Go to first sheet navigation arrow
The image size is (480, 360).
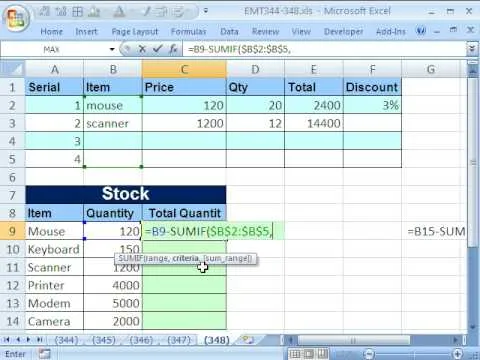[6, 340]
